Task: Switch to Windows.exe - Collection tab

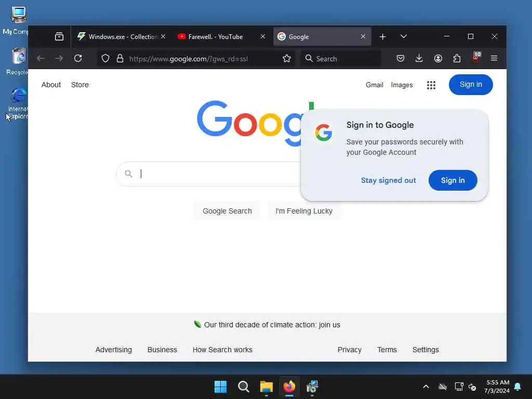Action: [121, 37]
